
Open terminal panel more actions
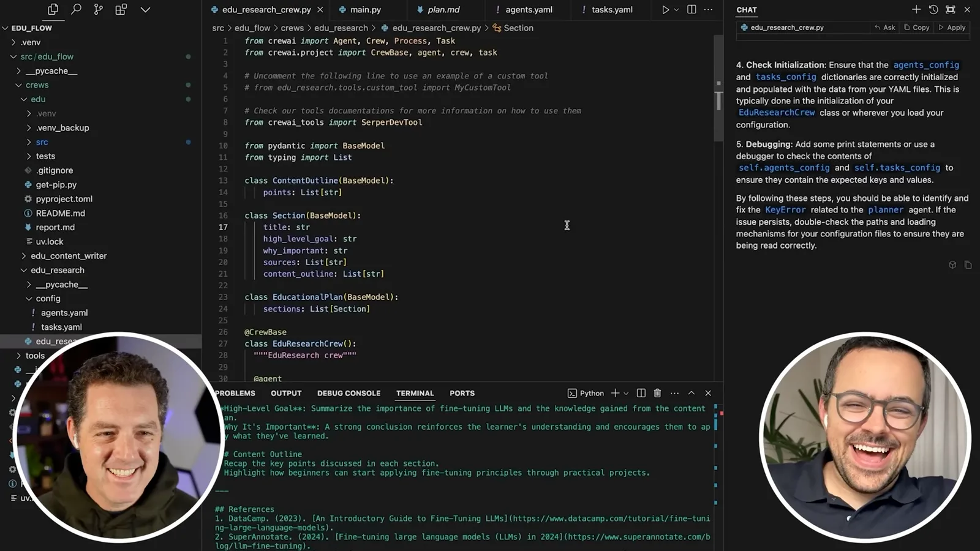pos(674,393)
